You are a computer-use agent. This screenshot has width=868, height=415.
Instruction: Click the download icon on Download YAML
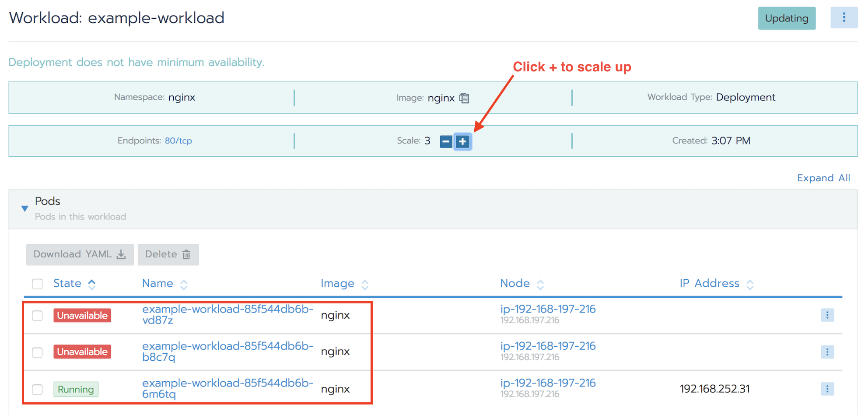(x=121, y=254)
